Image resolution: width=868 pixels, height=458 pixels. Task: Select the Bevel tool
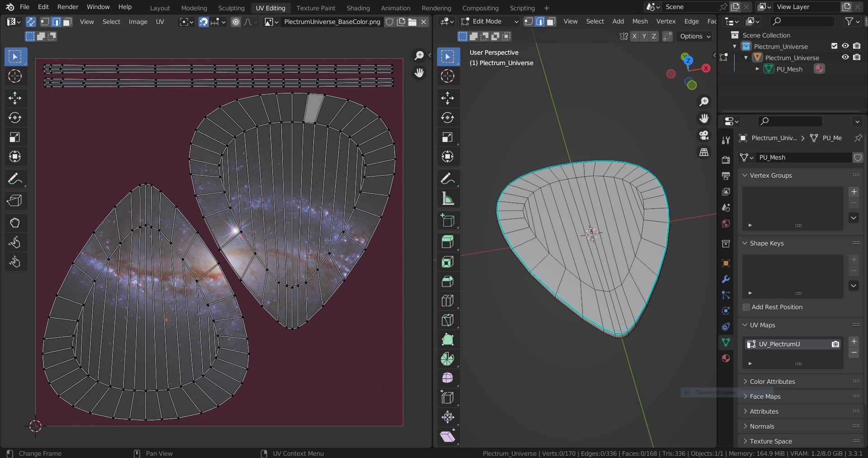(x=448, y=281)
